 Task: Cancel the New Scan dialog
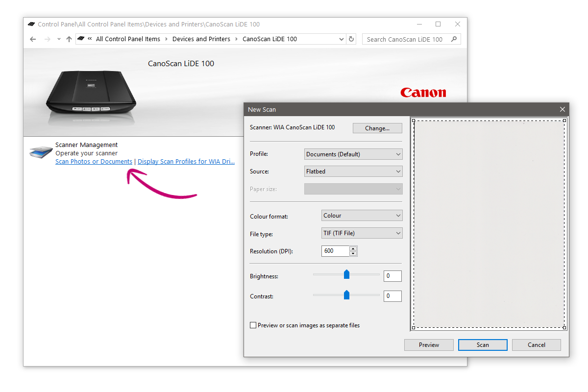[537, 345]
